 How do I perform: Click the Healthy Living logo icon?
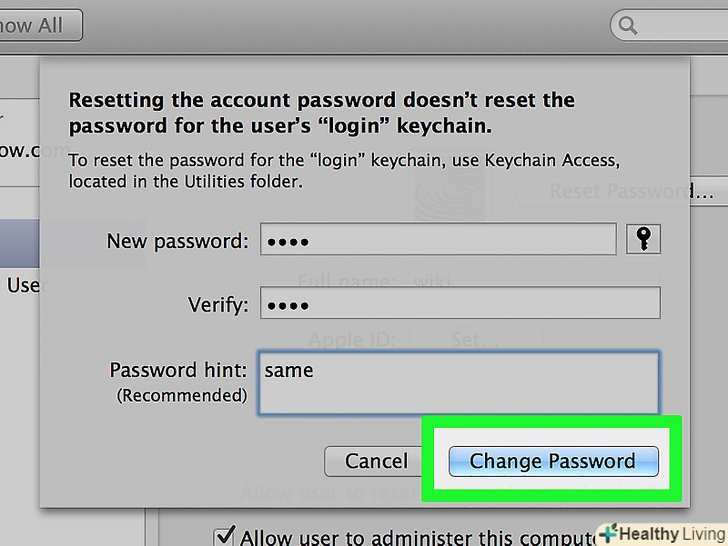click(608, 534)
